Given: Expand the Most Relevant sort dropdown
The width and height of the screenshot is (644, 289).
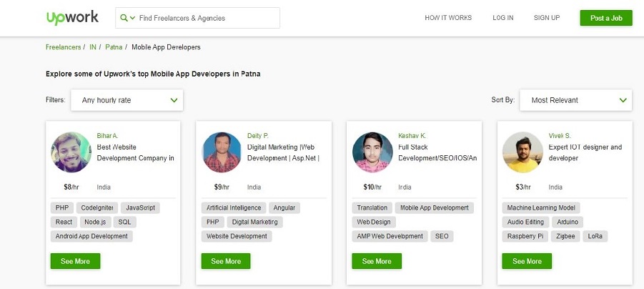Looking at the screenshot, I should [576, 100].
